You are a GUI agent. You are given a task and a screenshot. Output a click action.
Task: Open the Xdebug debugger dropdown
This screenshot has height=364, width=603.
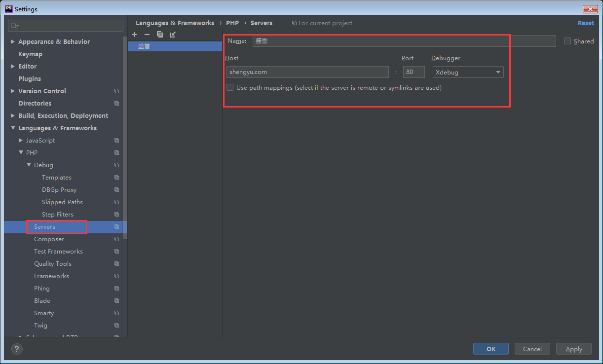[468, 72]
